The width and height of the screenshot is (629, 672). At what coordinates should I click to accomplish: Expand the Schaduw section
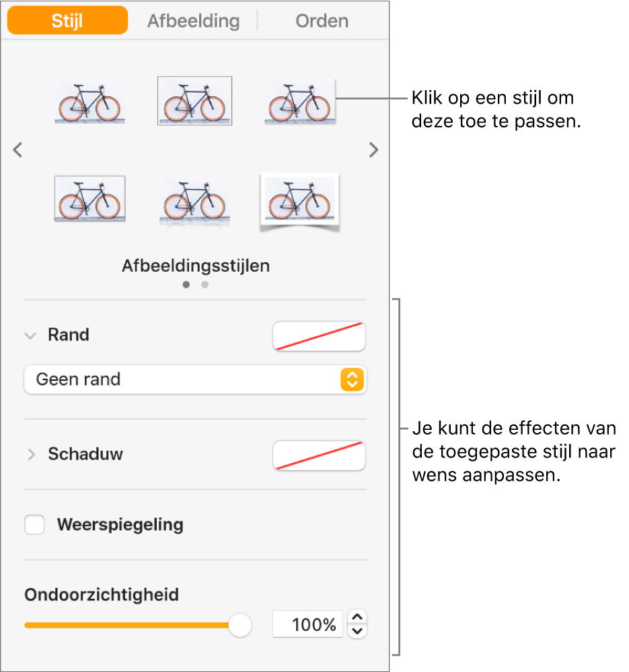pyautogui.click(x=30, y=455)
